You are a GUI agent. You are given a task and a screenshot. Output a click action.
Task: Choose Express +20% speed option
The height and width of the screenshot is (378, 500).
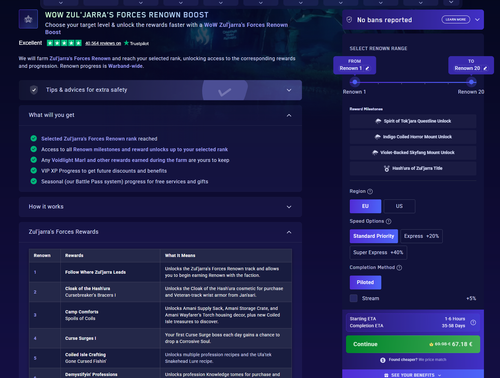coord(421,236)
